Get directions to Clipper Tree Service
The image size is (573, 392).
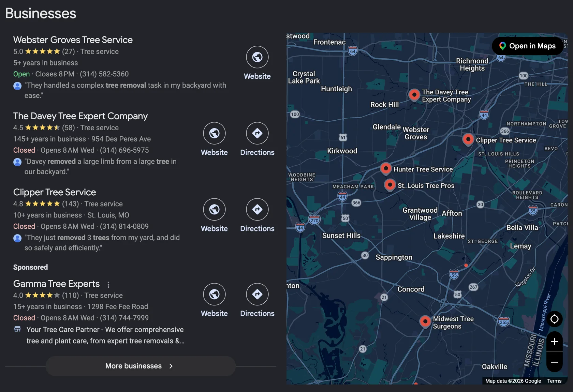point(257,209)
